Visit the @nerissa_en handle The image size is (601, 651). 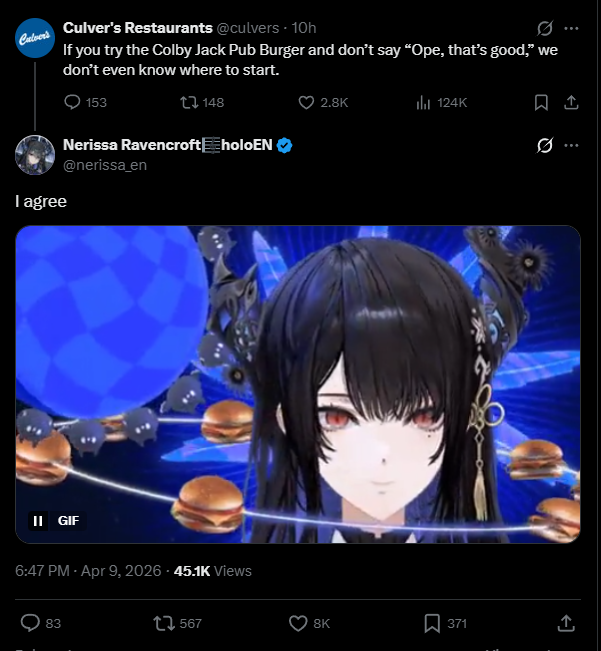click(105, 165)
